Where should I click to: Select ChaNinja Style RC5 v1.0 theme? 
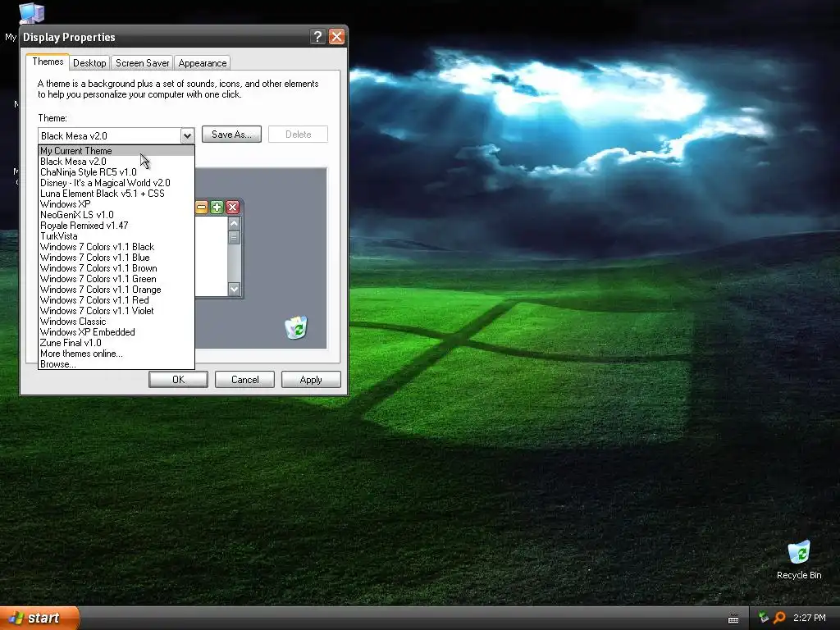pos(116,172)
